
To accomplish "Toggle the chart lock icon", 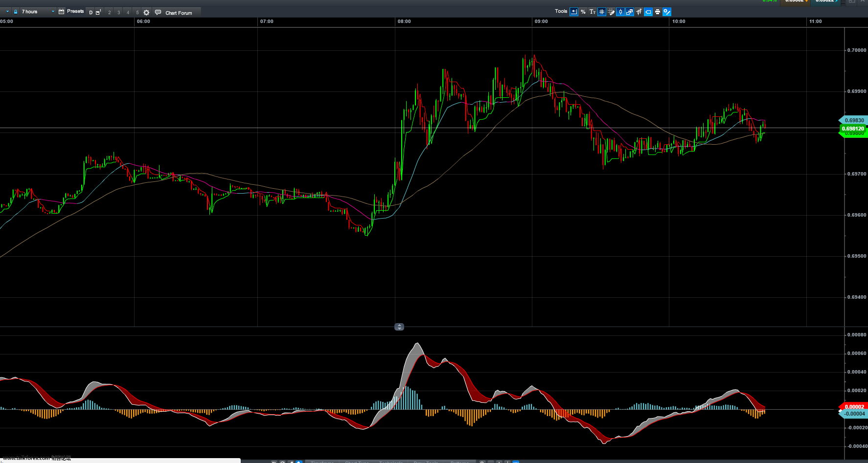I will (16, 12).
